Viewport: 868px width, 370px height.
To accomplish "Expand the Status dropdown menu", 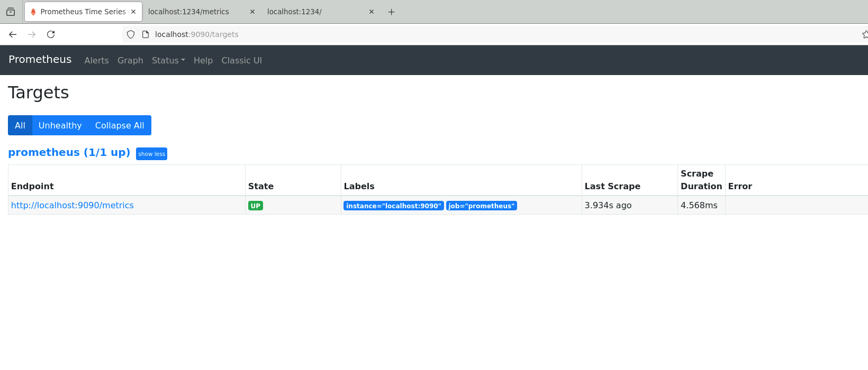I will (x=168, y=60).
